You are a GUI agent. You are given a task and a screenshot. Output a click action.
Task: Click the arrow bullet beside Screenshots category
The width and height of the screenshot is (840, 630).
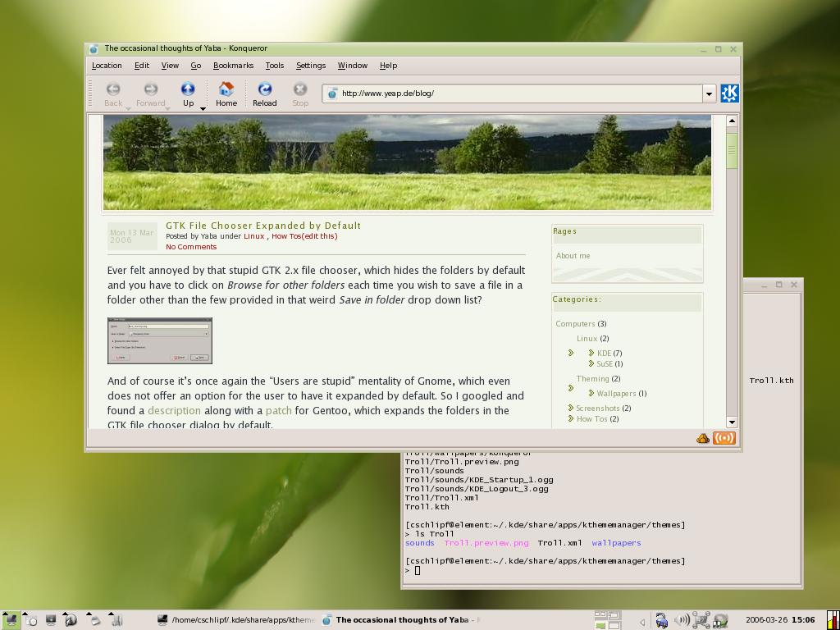[571, 408]
